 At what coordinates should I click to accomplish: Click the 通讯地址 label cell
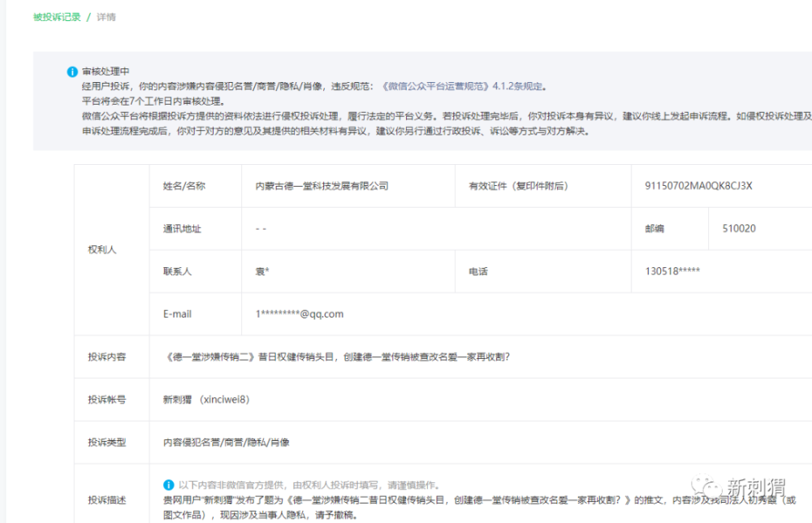click(195, 228)
